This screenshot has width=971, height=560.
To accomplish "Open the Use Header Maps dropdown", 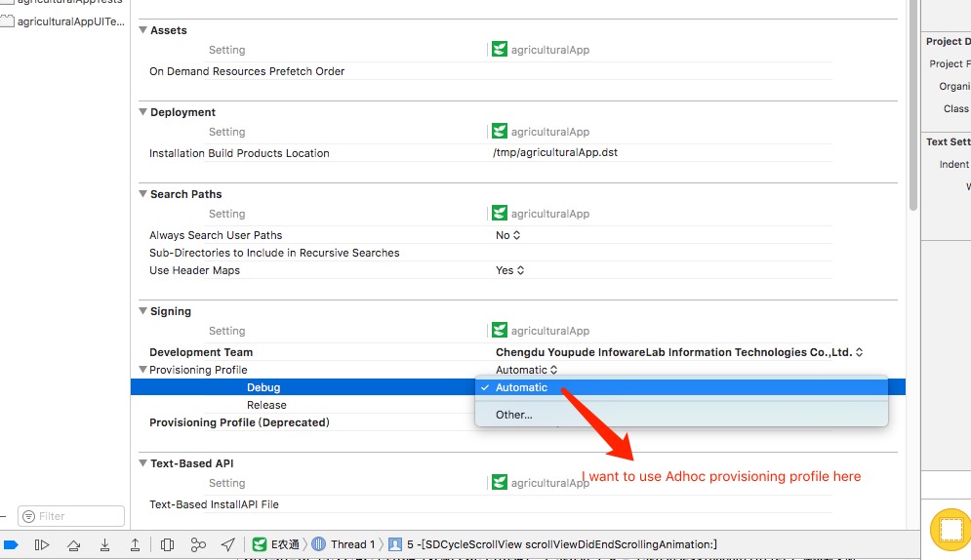I will coord(509,270).
